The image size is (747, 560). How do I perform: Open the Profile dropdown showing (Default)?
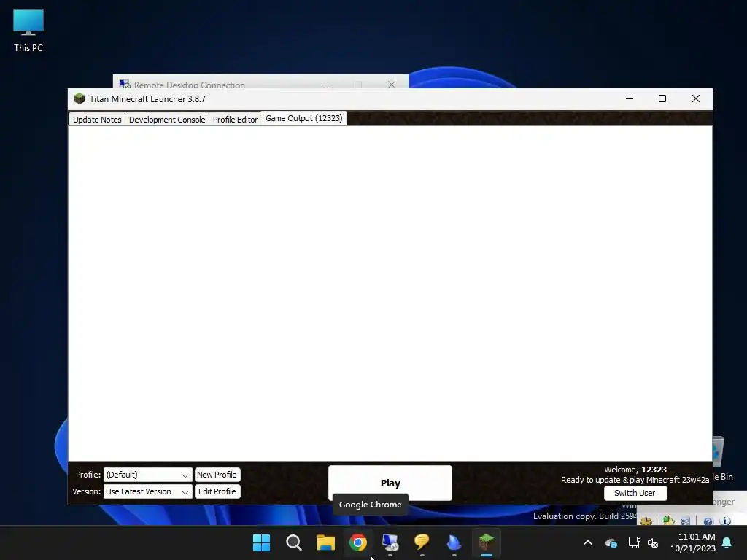coord(147,475)
